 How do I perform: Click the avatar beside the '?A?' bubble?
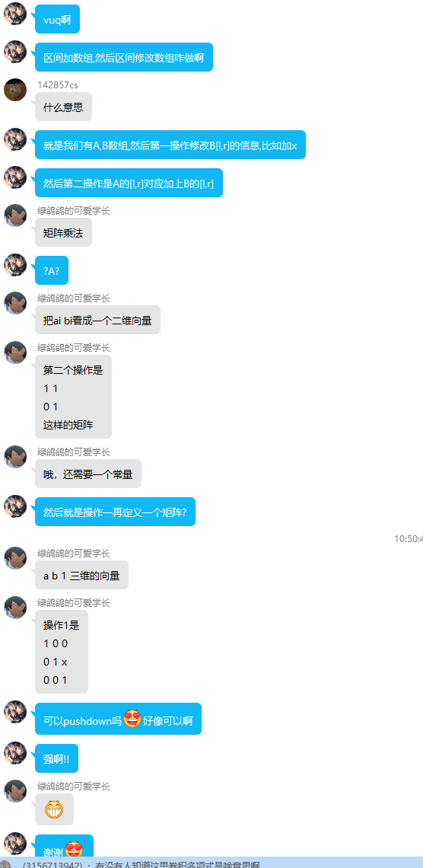[15, 265]
